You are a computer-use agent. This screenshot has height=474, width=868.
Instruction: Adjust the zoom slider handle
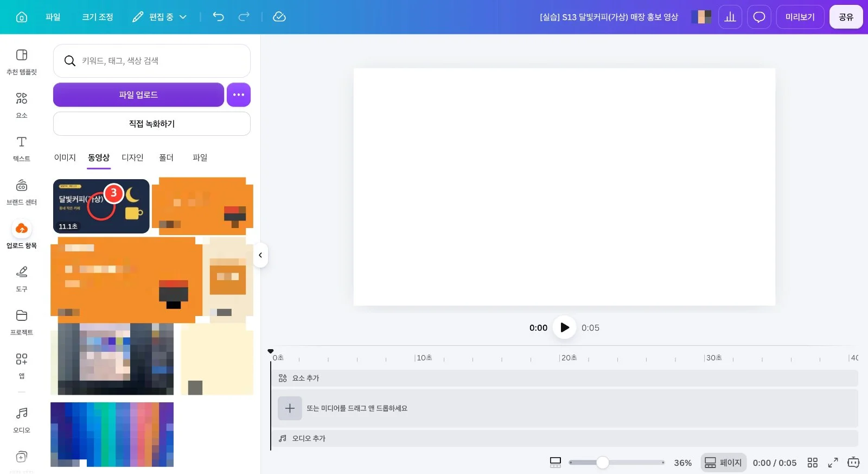coord(603,463)
